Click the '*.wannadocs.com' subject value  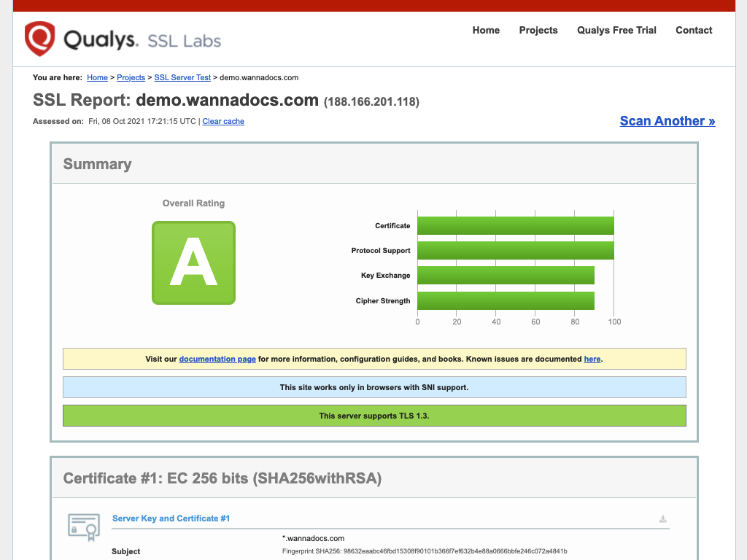[x=313, y=539]
